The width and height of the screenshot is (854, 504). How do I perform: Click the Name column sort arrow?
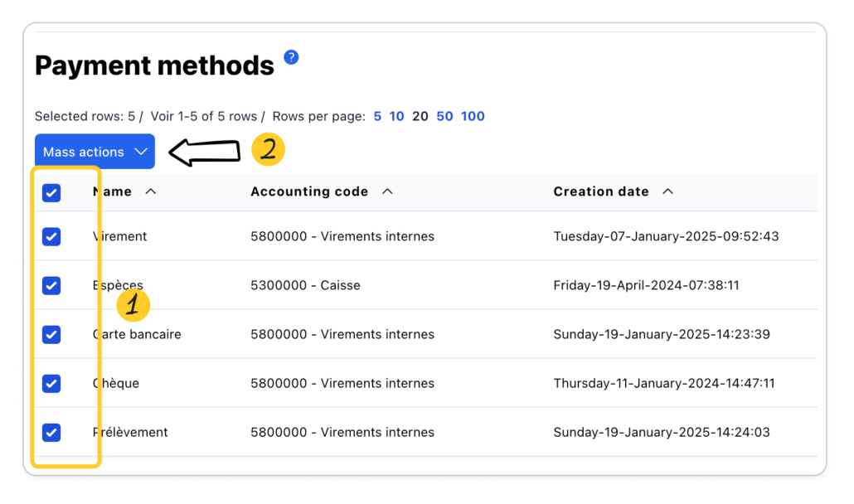coord(150,191)
